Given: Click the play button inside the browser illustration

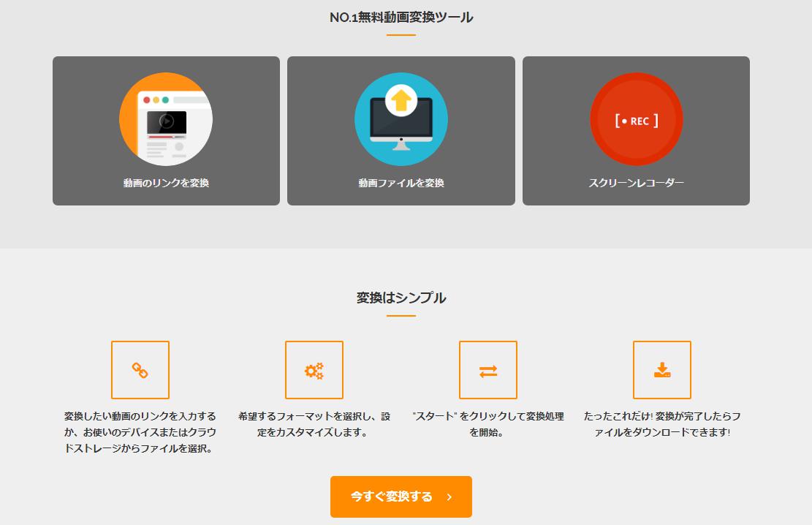Looking at the screenshot, I should [165, 122].
